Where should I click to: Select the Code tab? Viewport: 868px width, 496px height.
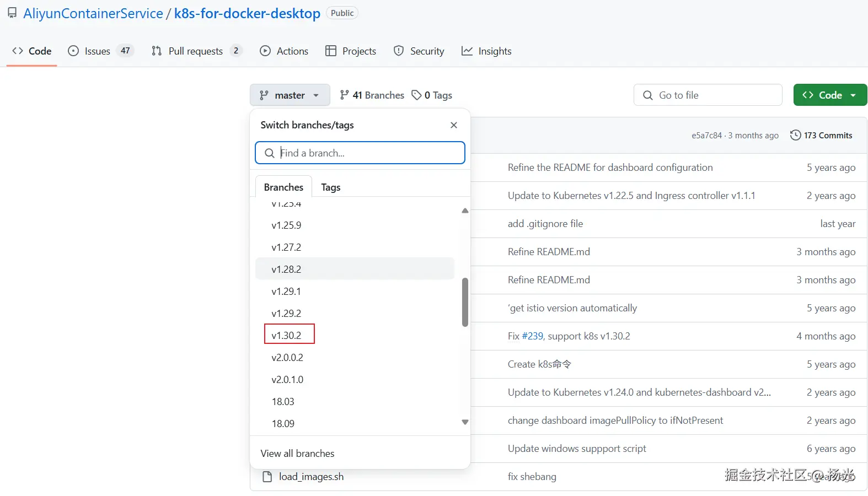click(32, 51)
